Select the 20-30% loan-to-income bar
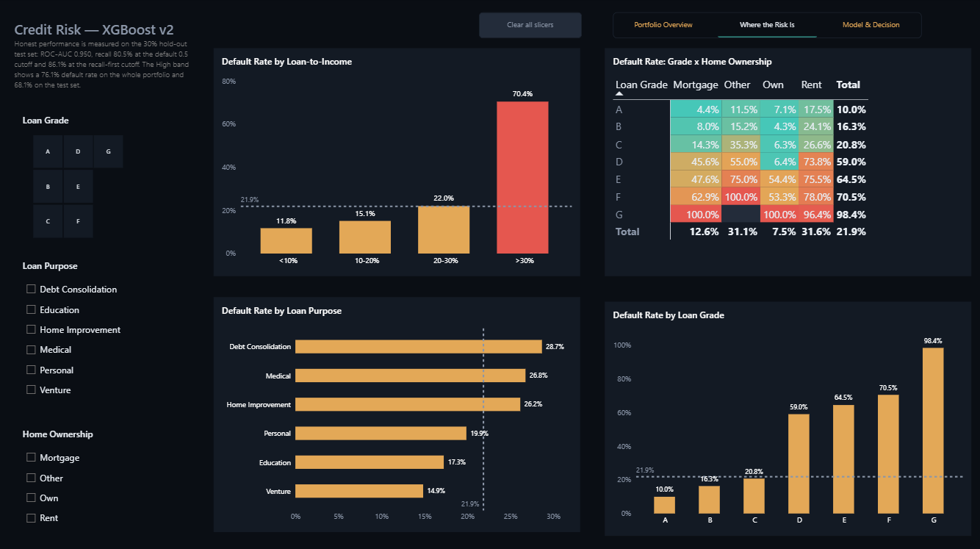 point(444,230)
